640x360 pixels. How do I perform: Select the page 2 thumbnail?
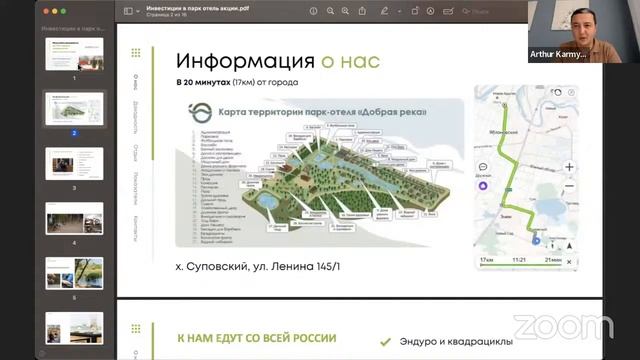(74, 109)
